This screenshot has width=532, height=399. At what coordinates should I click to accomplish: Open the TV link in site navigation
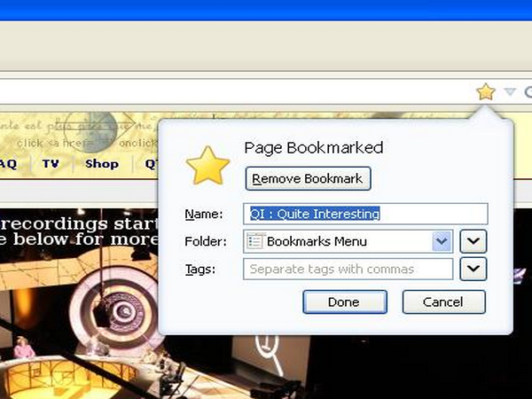[x=51, y=163]
